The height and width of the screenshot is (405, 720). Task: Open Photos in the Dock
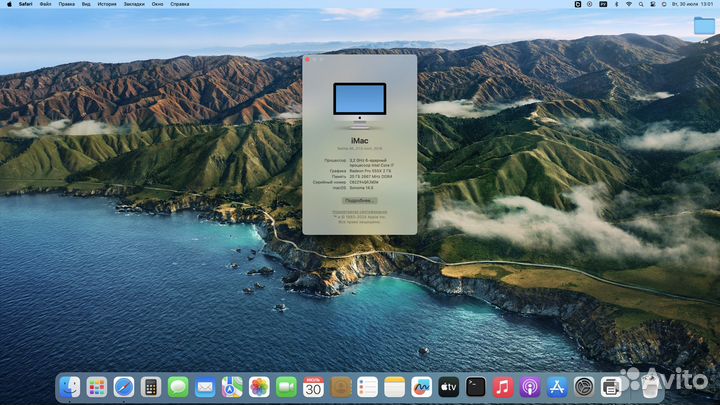259,387
